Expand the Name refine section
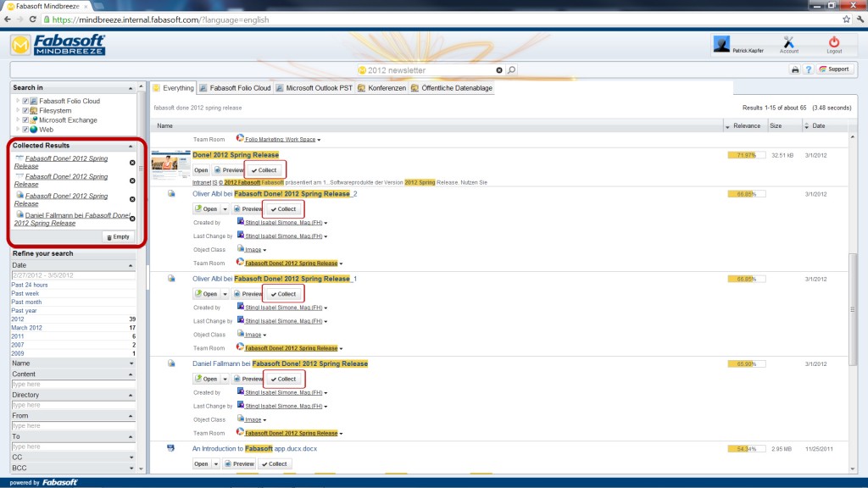This screenshot has width=868, height=488. pyautogui.click(x=131, y=363)
